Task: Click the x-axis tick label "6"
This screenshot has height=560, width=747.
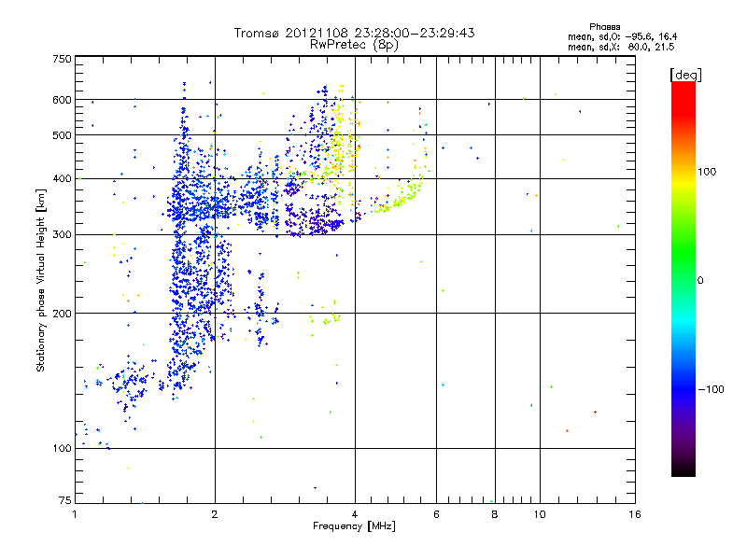Action: (436, 514)
